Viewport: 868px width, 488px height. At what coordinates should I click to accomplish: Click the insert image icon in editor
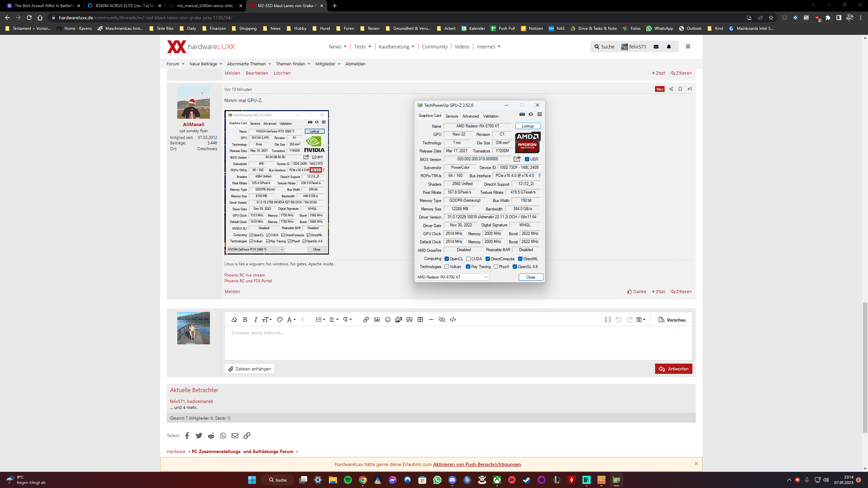pos(377,320)
